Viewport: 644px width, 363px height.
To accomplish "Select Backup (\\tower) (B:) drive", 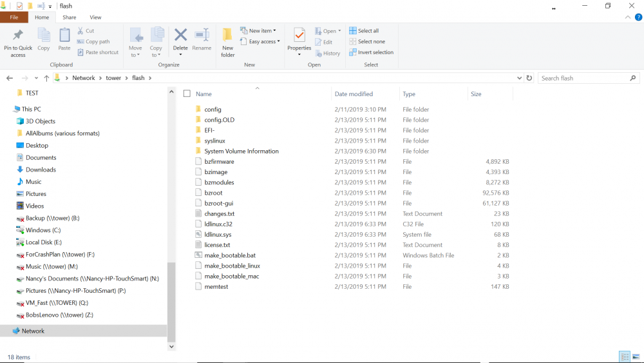I will pos(53,219).
